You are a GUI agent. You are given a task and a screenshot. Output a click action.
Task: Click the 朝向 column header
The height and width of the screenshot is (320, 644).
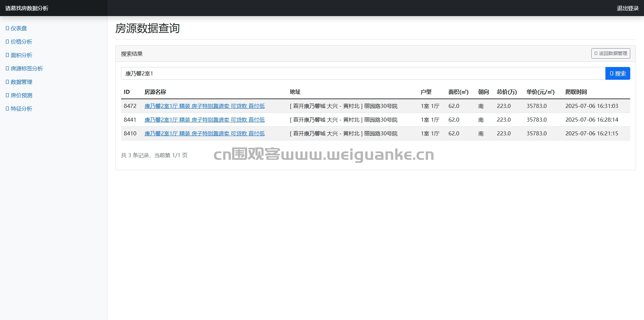tap(484, 92)
